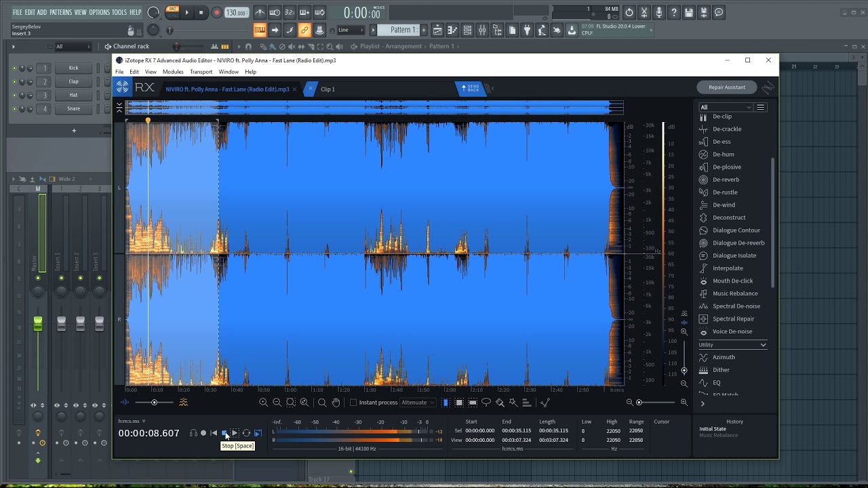Open the Line snap dropdown in FL Studio

tap(352, 30)
